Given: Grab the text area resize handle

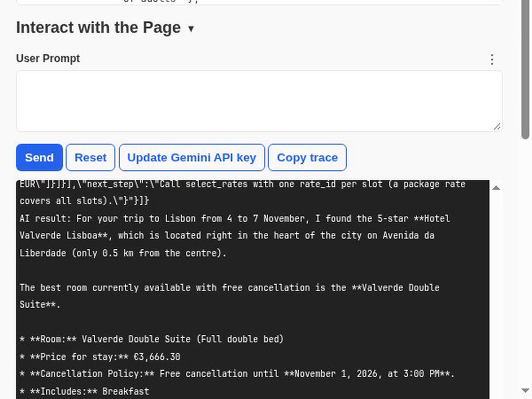Looking at the screenshot, I should tap(497, 126).
